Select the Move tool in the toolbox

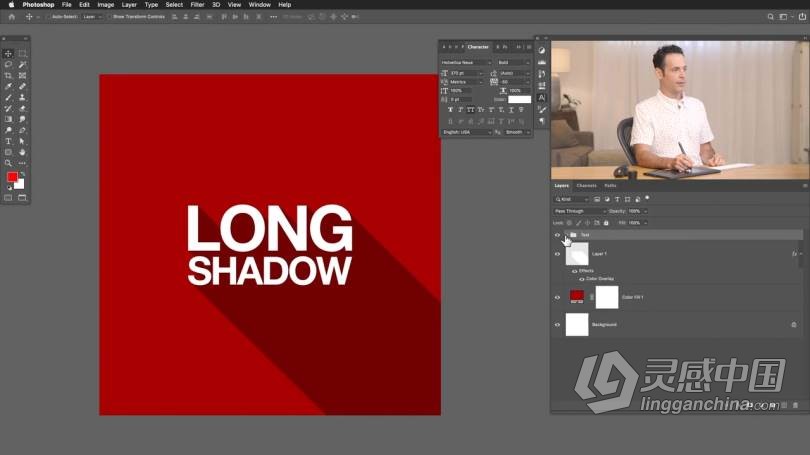click(9, 53)
